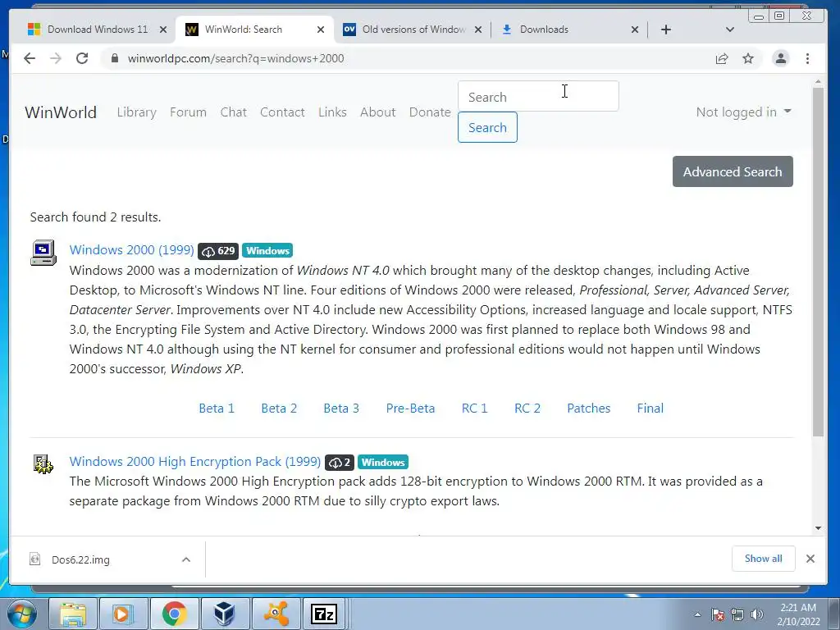Share this page icon
The image size is (840, 630).
[722, 58]
